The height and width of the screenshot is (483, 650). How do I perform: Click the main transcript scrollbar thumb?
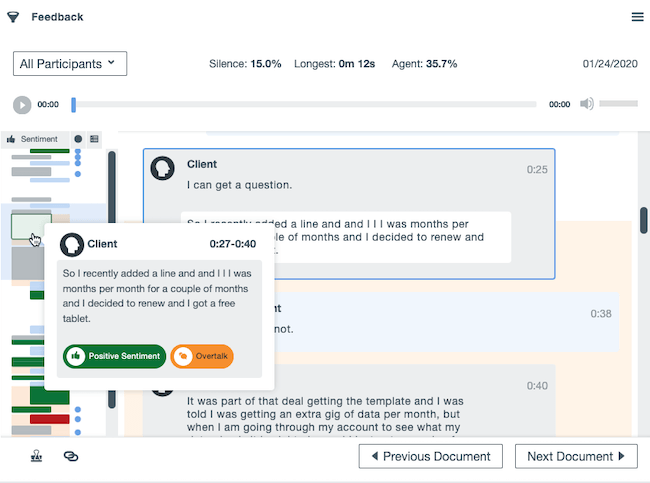tap(644, 220)
